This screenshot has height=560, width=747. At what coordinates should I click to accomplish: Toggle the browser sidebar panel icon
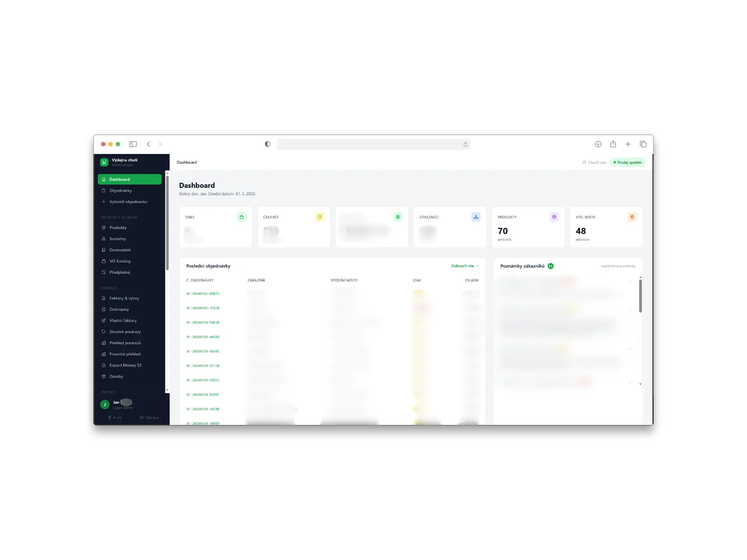[x=133, y=144]
